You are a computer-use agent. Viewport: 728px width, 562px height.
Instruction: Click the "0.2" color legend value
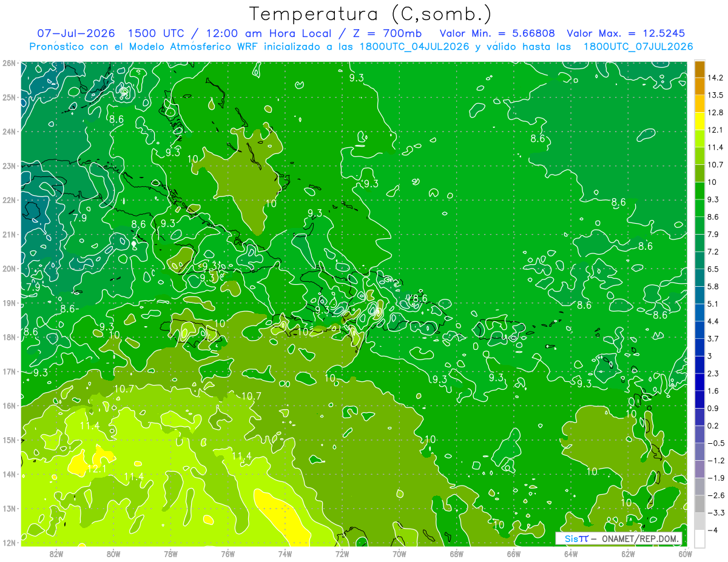713,426
